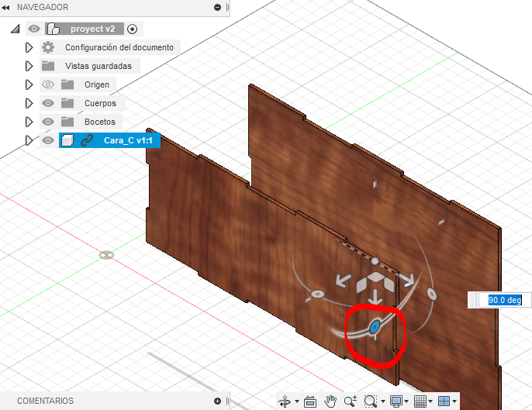Click the downward move arrow manipulator

[375, 297]
